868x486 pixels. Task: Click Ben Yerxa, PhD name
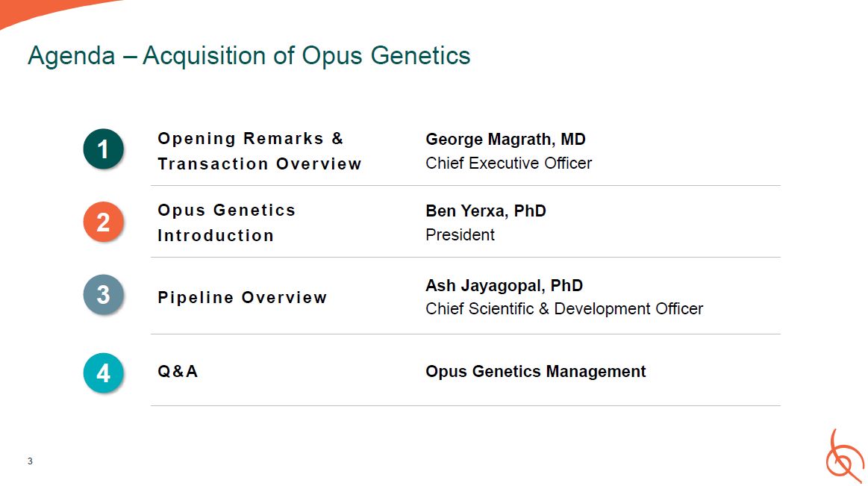[485, 211]
